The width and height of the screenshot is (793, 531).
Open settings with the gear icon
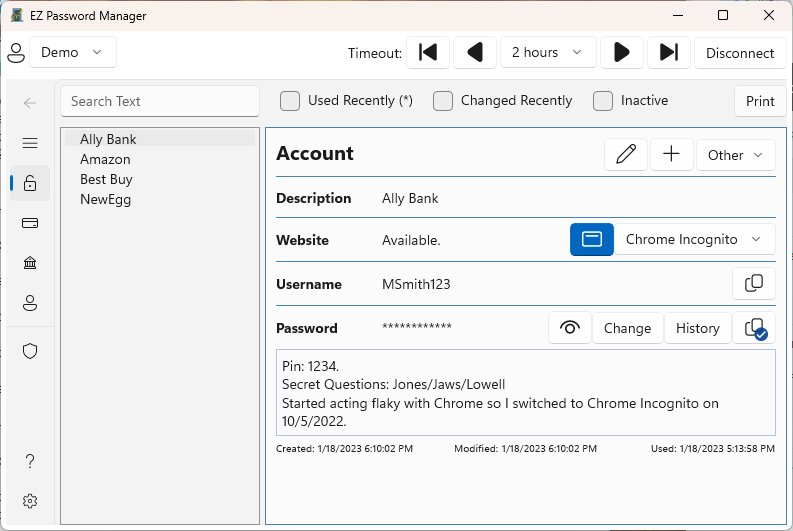coord(30,501)
